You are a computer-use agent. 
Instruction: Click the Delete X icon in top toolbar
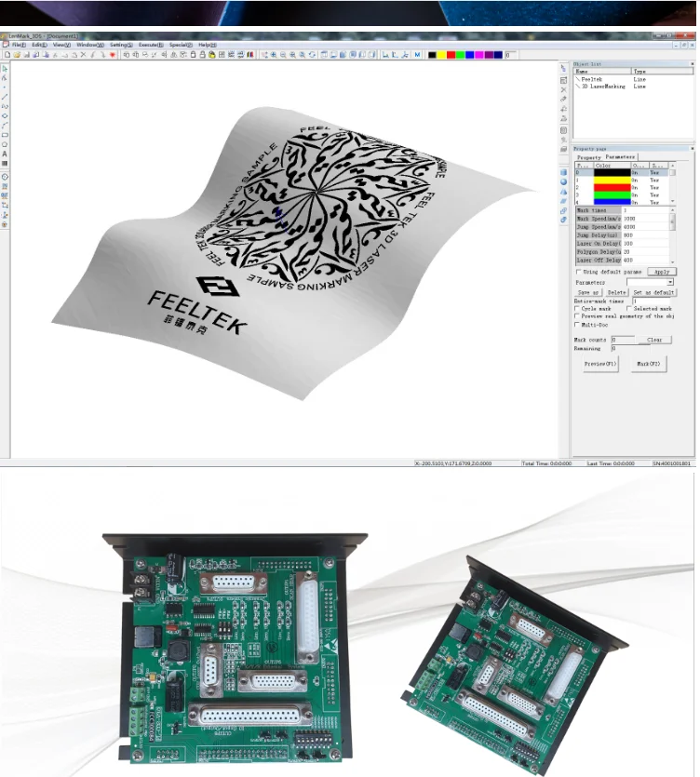pos(83,55)
